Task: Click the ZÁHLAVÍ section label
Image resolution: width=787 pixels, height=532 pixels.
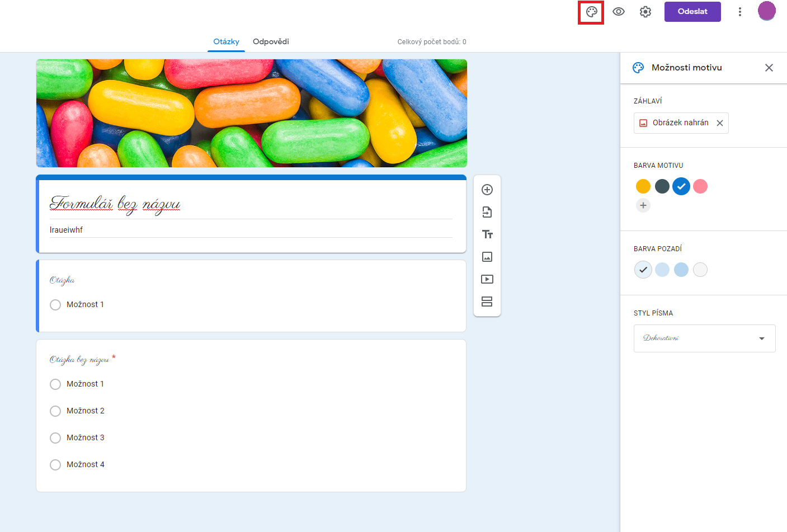Action: [x=648, y=101]
